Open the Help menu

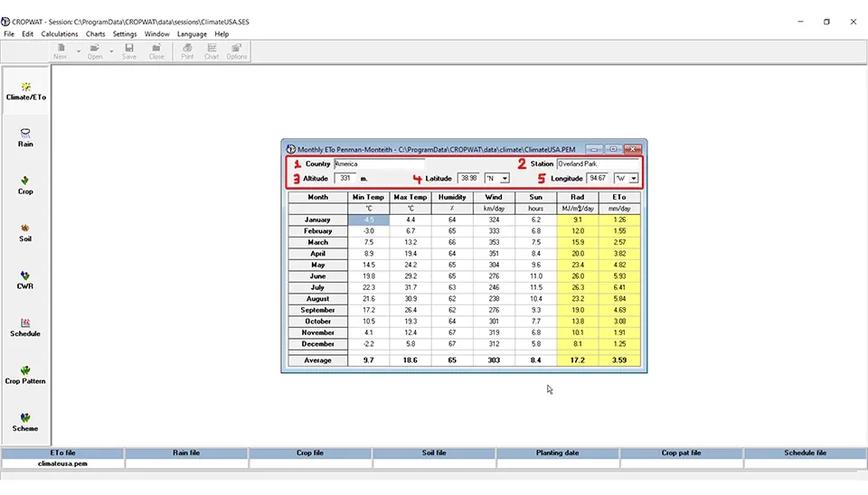pos(222,34)
